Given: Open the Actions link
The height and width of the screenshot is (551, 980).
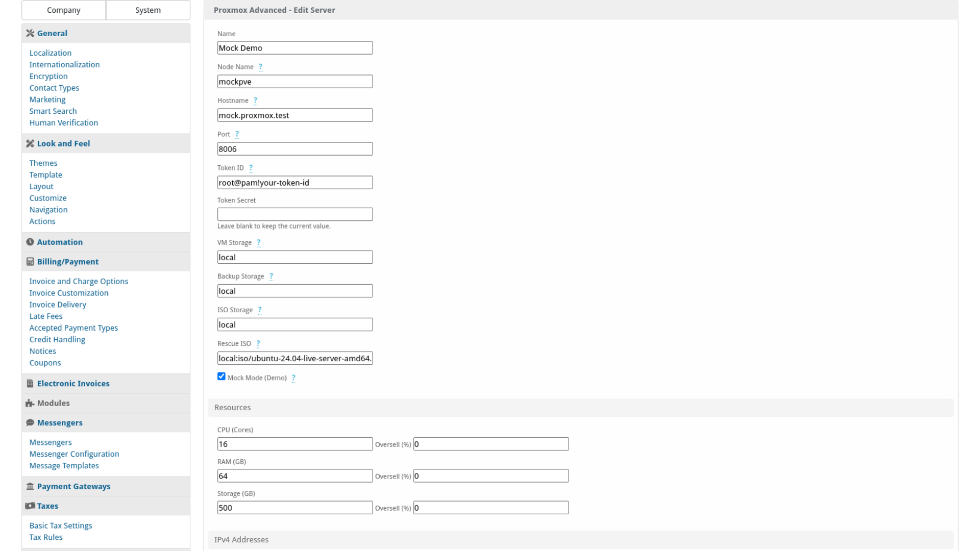Looking at the screenshot, I should click(42, 221).
